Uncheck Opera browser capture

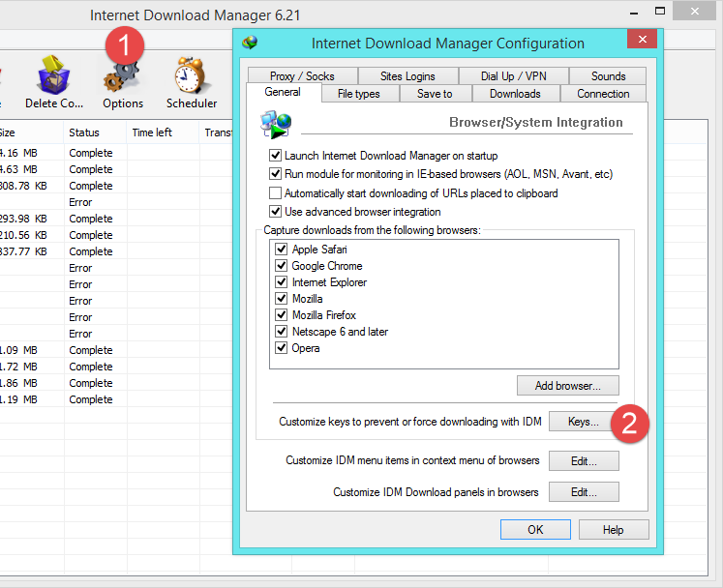[282, 348]
